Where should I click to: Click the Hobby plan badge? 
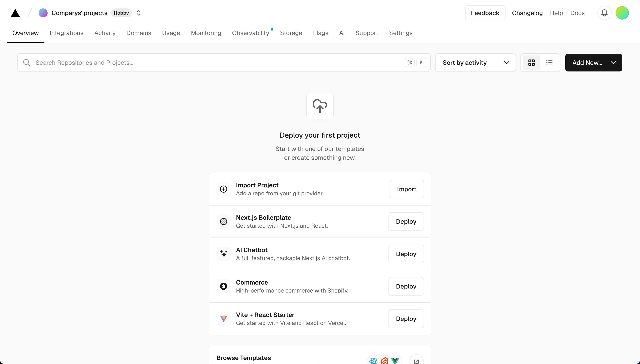coord(121,13)
